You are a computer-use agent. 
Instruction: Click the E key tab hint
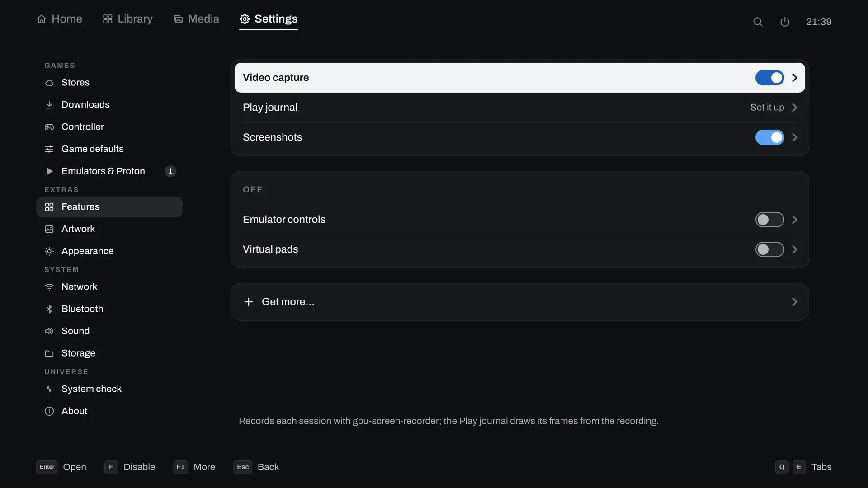point(799,467)
